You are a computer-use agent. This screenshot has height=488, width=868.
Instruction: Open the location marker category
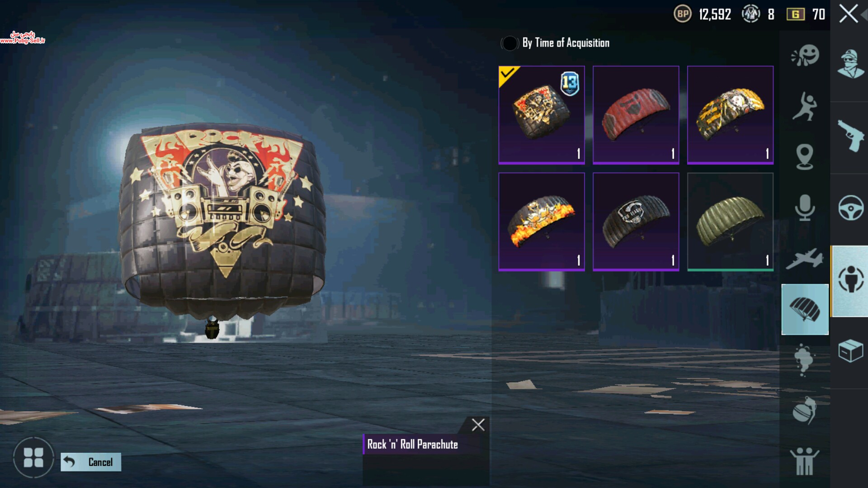pyautogui.click(x=805, y=157)
